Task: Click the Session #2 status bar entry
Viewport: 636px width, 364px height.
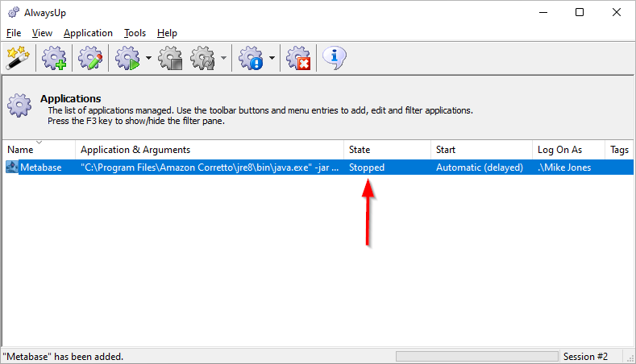Action: 585,357
